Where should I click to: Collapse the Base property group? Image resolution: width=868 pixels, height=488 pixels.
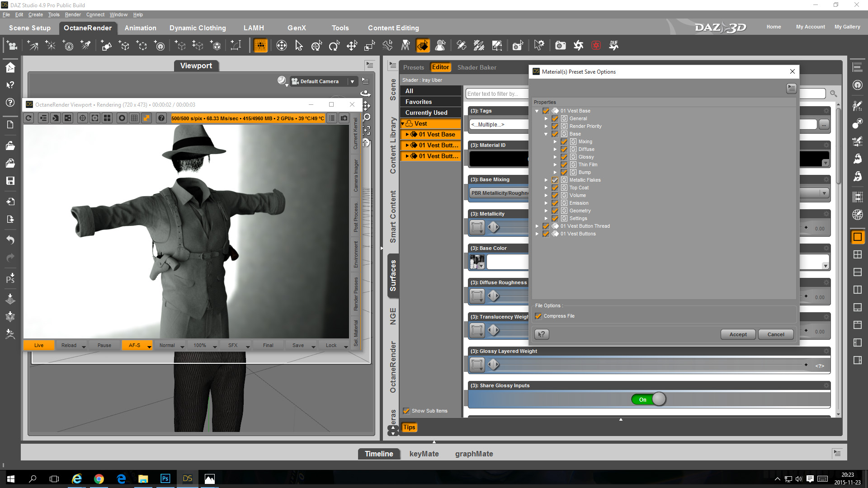point(546,134)
